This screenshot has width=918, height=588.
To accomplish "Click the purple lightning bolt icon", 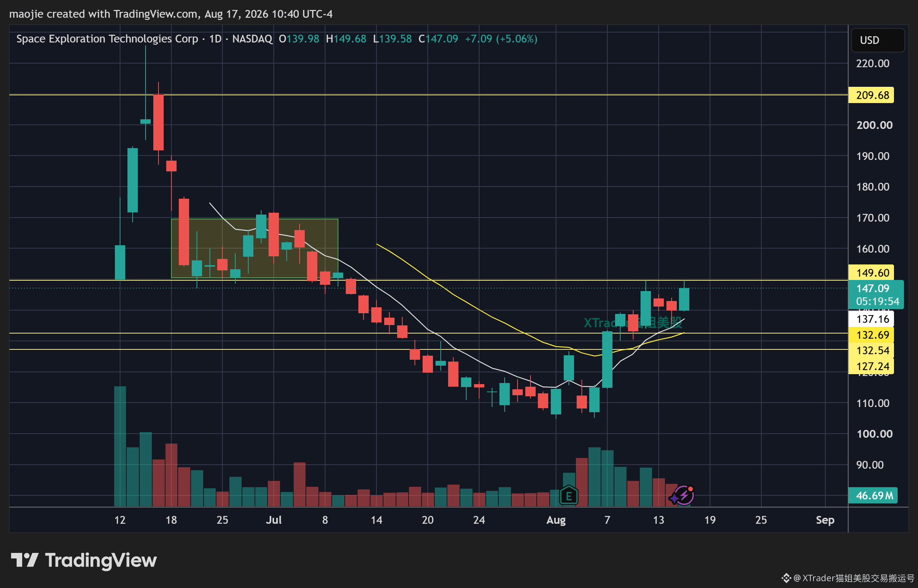I will pos(683,496).
